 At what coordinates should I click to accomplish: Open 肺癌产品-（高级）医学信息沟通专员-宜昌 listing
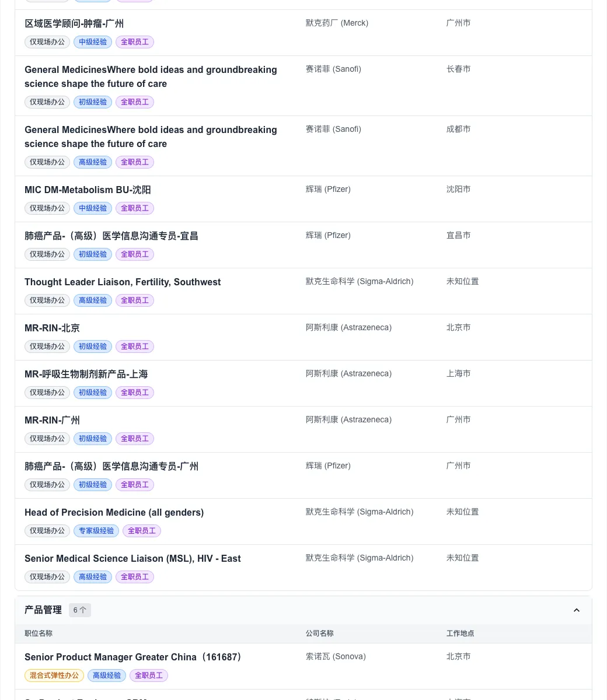pyautogui.click(x=111, y=236)
